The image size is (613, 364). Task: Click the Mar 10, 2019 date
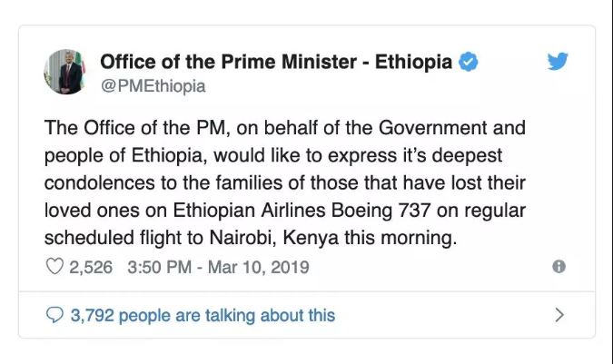260,268
